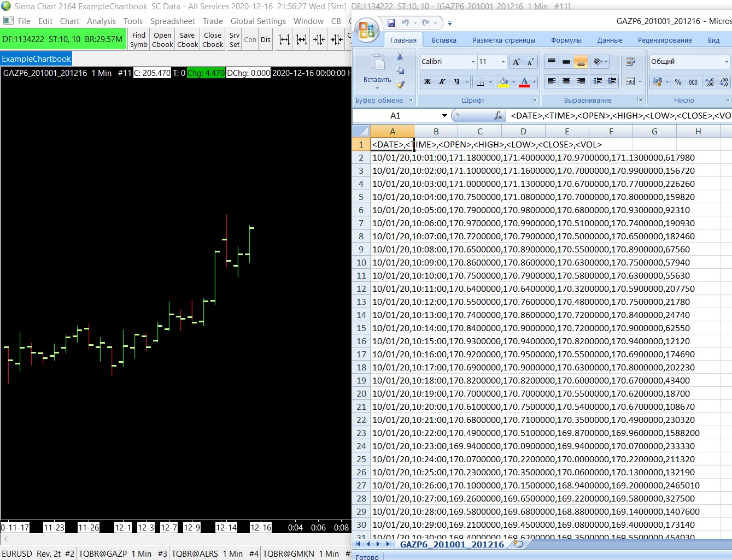Expand the Вставить paste options arrow
Viewport: 732px width, 560px height.
pos(377,88)
